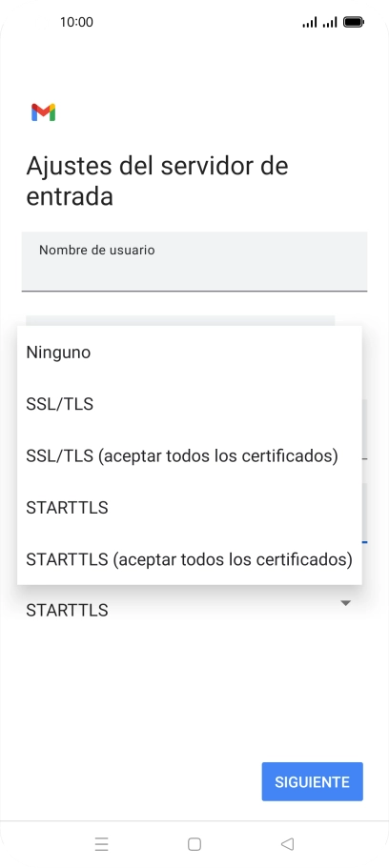Select STARTTLS (aceptar todos los certificados)

point(190,559)
